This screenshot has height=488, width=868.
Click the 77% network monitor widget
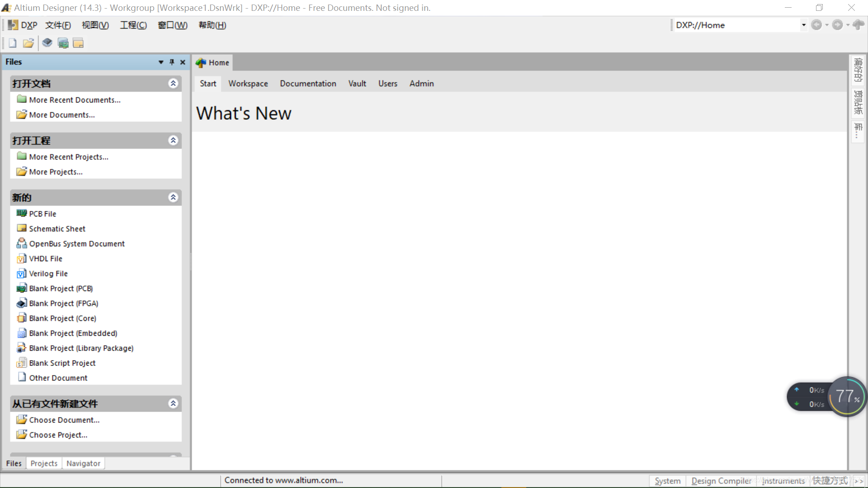(x=847, y=397)
